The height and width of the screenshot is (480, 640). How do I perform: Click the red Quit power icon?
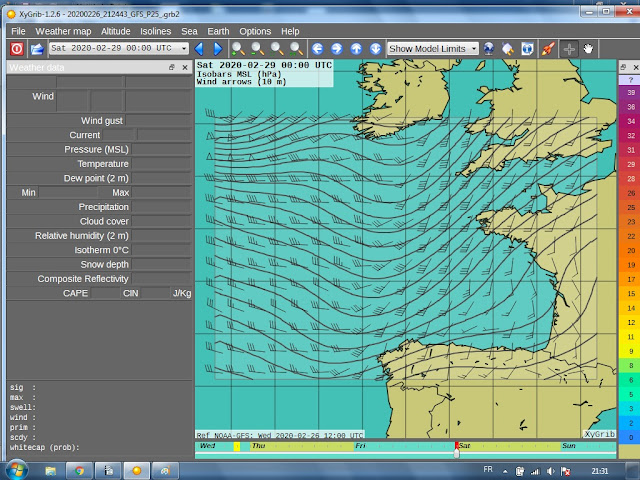pyautogui.click(x=17, y=48)
